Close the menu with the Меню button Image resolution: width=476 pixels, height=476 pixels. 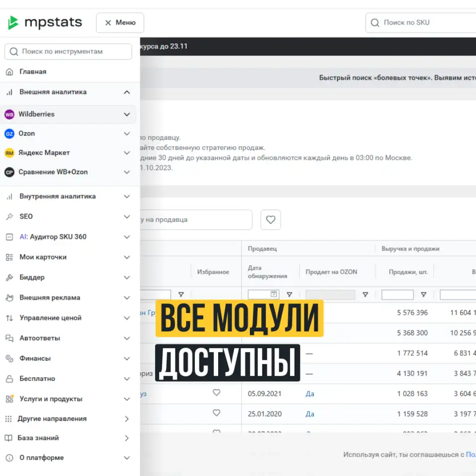[120, 22]
